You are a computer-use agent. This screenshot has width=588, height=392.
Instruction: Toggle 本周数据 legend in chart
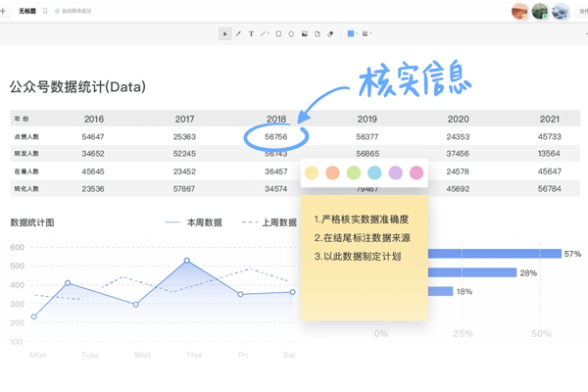194,222
